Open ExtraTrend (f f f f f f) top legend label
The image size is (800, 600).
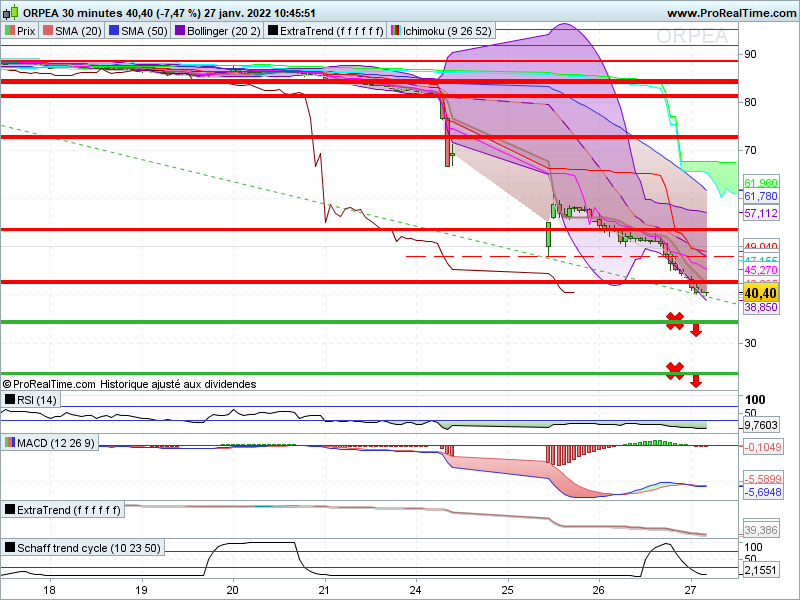(332, 31)
